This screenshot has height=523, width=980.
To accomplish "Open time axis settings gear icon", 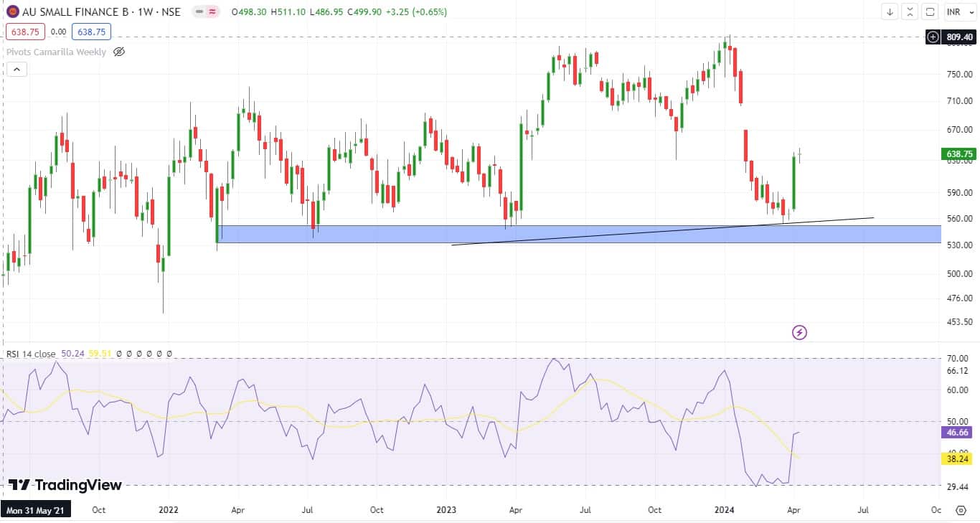I will pos(961,510).
